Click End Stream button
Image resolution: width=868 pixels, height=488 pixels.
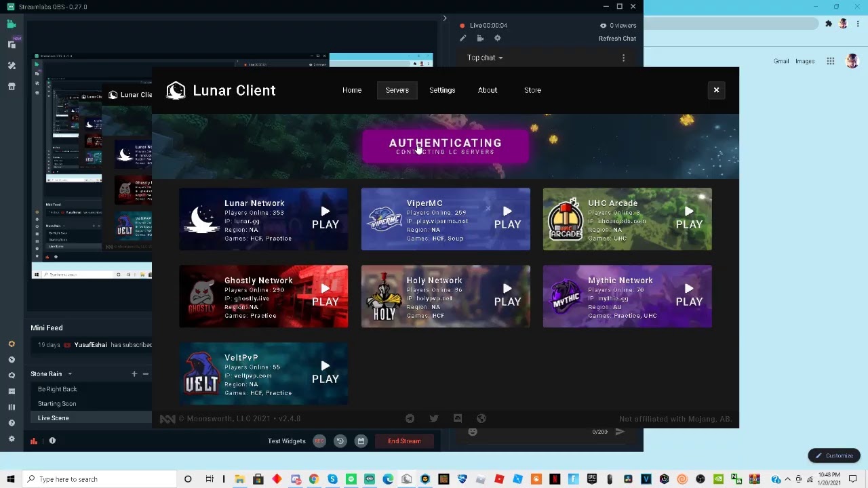(x=404, y=441)
